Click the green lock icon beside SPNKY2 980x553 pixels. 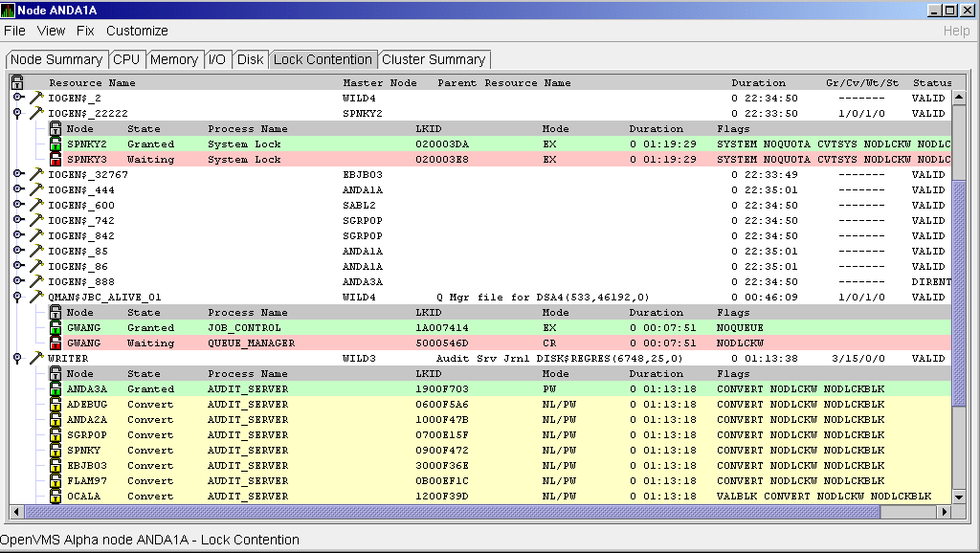56,144
